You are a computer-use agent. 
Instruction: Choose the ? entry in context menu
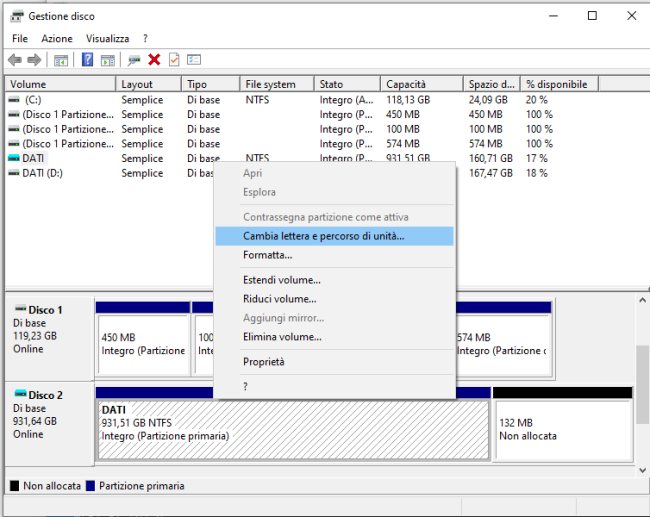click(x=334, y=386)
